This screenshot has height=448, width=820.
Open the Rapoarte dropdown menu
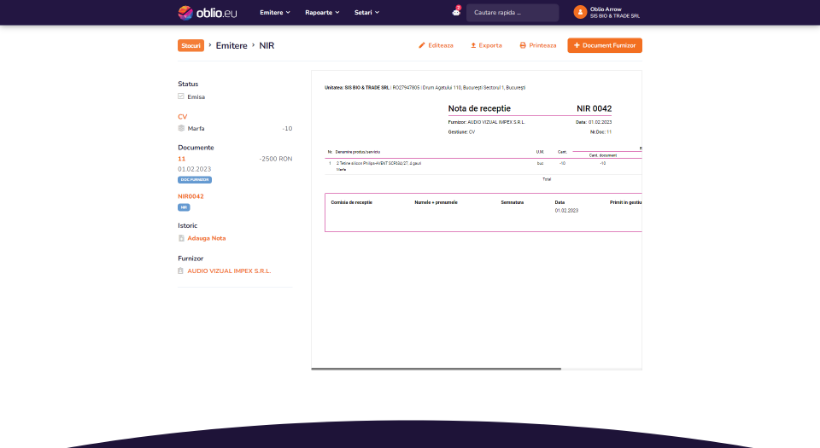(x=322, y=13)
